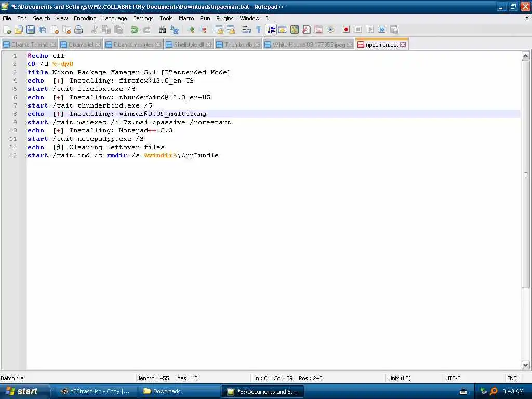Click the Open file folder icon

[x=19, y=30]
